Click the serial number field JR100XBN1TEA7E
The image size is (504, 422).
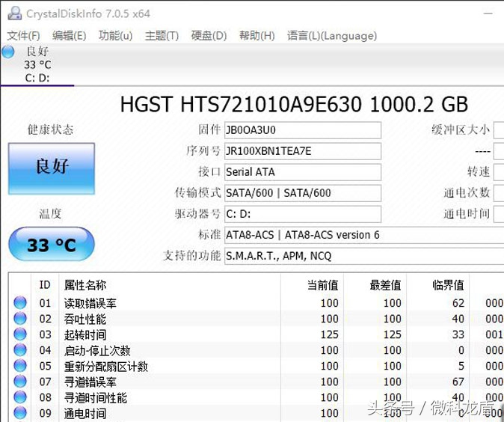[x=303, y=151]
